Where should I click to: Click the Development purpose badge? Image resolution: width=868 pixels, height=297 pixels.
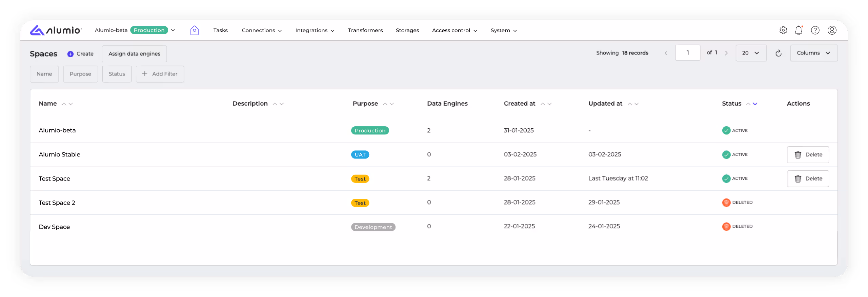pos(373,227)
